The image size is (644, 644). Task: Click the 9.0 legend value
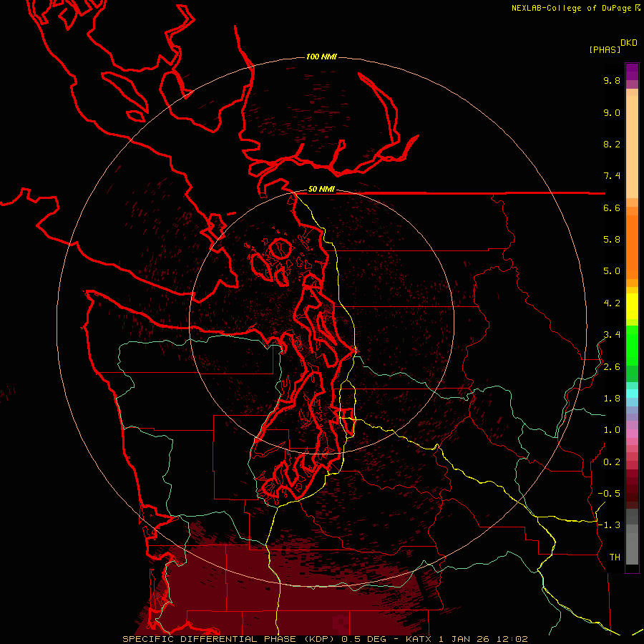[x=612, y=112]
